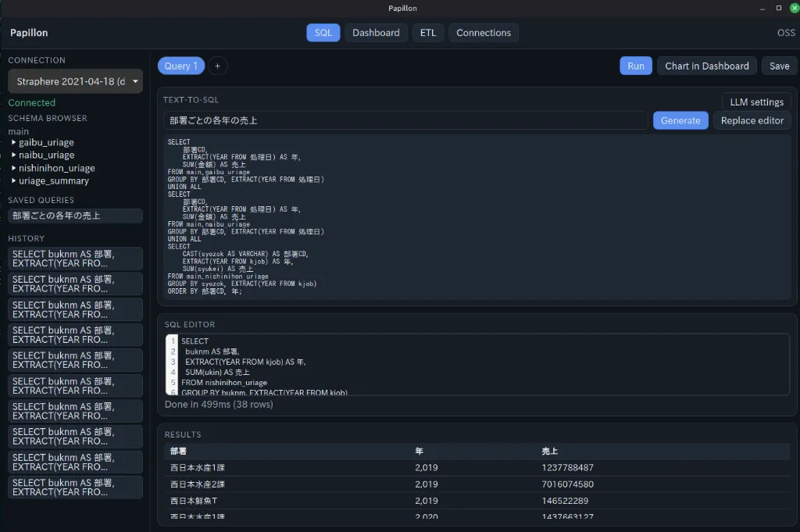Image resolution: width=800 pixels, height=532 pixels.
Task: Click Chart in Dashboard button
Action: pyautogui.click(x=706, y=66)
